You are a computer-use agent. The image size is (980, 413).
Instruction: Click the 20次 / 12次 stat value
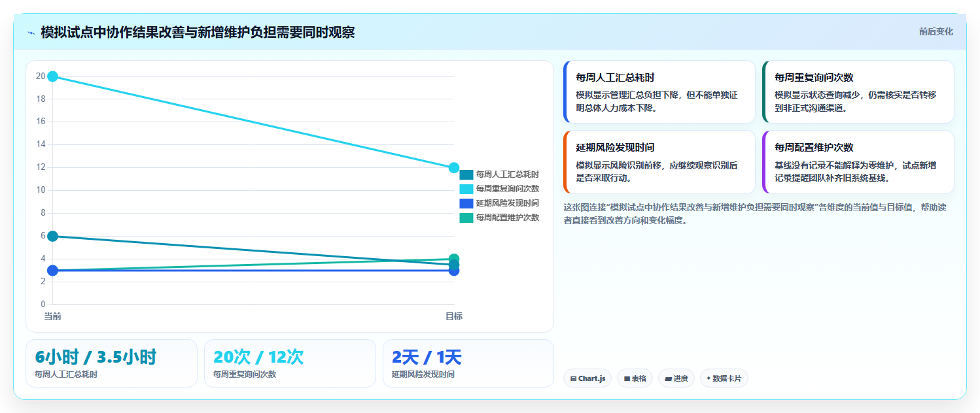pyautogui.click(x=258, y=357)
